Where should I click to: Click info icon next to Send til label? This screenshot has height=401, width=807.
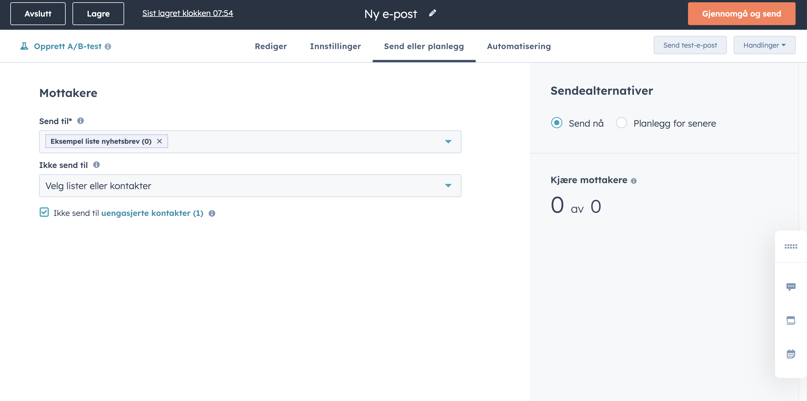coord(81,121)
